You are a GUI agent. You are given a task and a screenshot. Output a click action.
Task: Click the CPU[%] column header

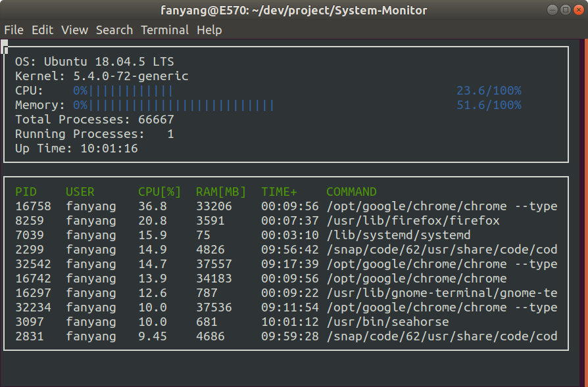pyautogui.click(x=159, y=192)
